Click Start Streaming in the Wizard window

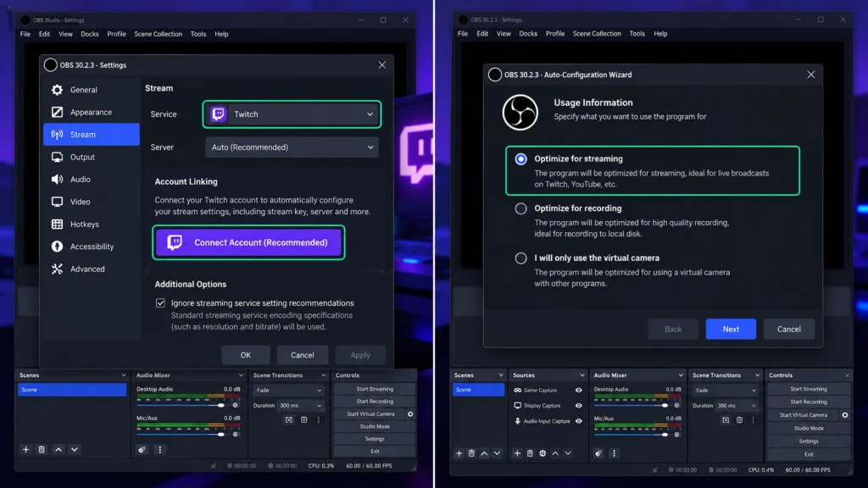coord(808,389)
